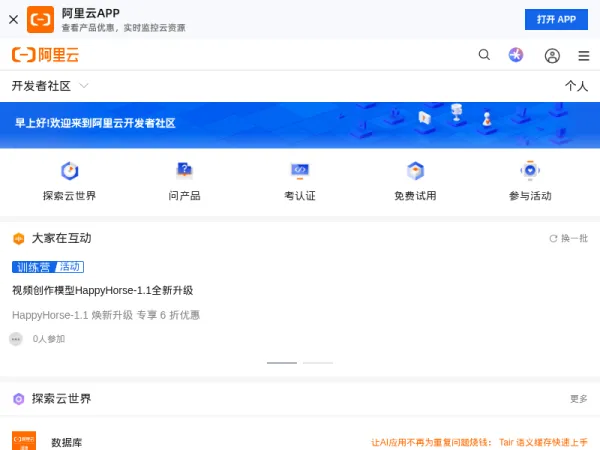Open the 数据库 entry
The height and width of the screenshot is (450, 600).
[67, 443]
